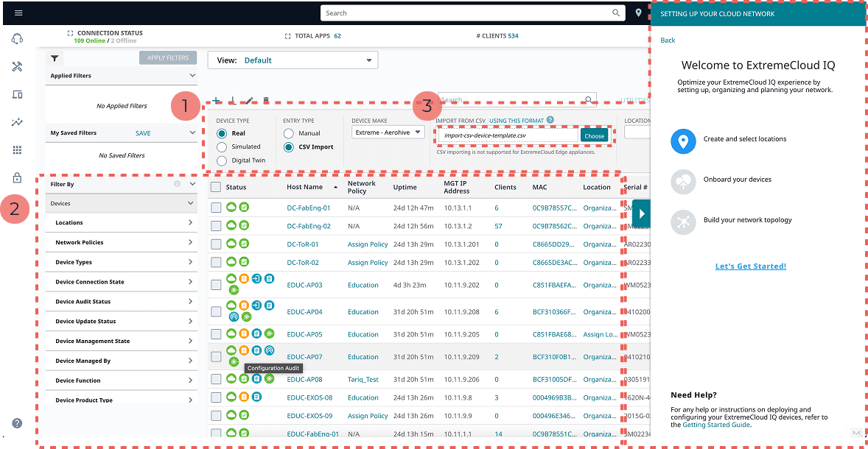Tick checkbox for EDUC-EXOS-08 row

click(x=216, y=397)
